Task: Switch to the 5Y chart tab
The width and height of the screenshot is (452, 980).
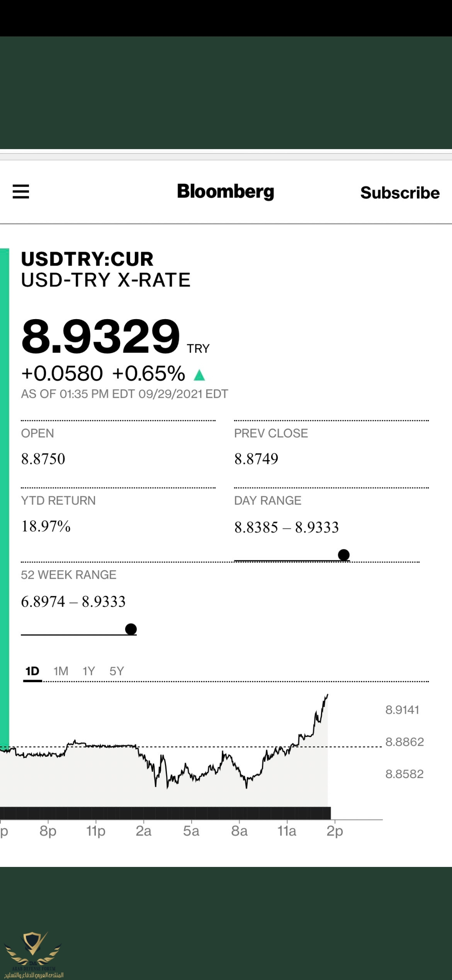Action: (x=117, y=671)
